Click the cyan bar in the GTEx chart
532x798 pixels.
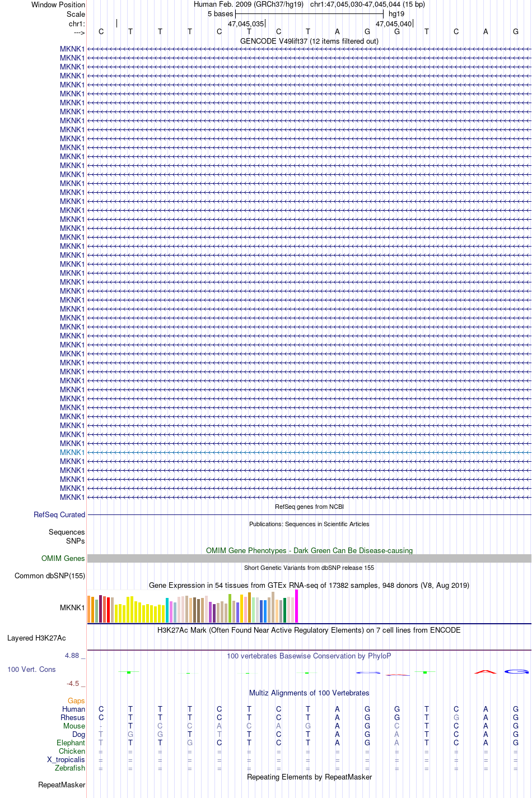pyautogui.click(x=167, y=610)
